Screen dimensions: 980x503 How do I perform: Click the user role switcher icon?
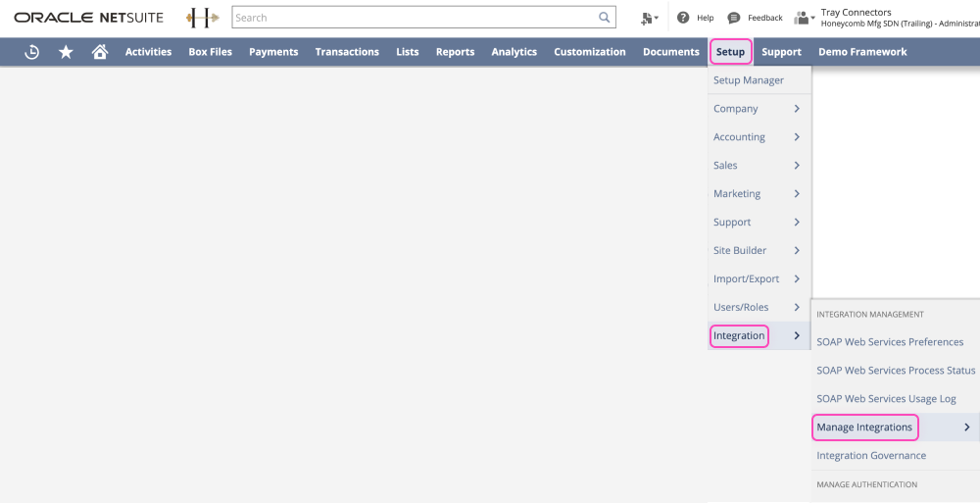[805, 18]
